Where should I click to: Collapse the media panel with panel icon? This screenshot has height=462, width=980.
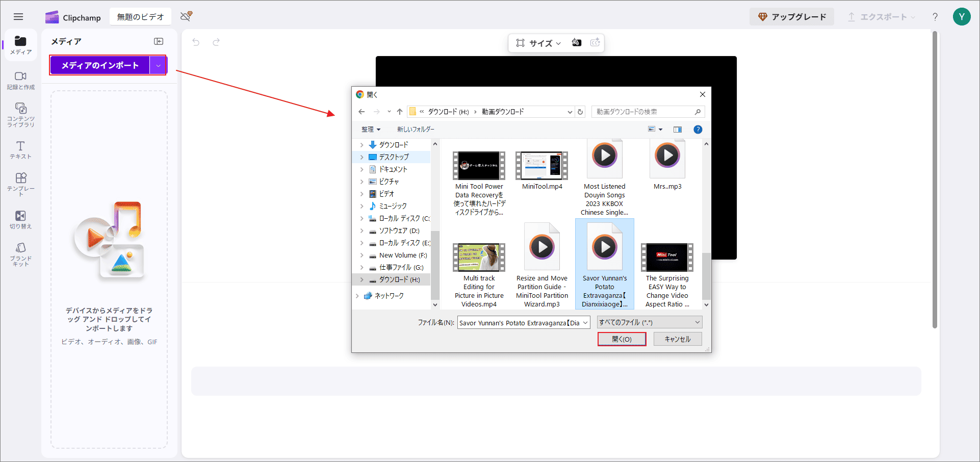click(159, 41)
